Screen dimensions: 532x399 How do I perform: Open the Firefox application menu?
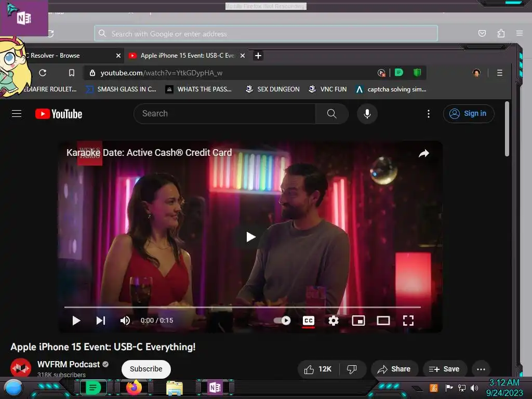coord(520,33)
